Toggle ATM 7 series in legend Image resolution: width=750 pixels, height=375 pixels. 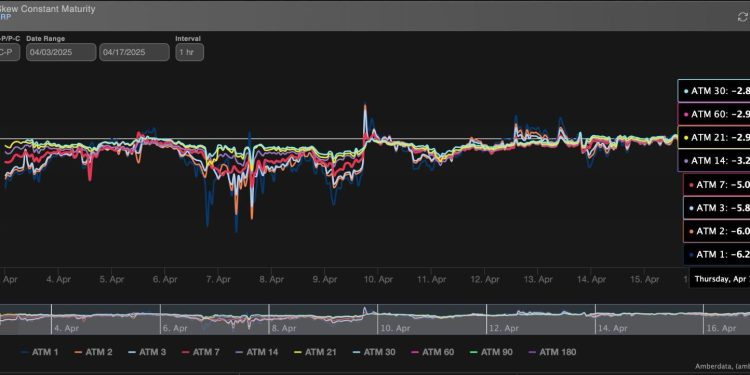click(x=201, y=352)
